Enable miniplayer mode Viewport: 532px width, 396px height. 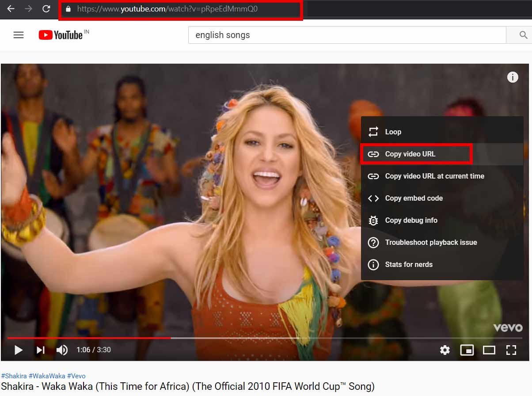coord(467,350)
